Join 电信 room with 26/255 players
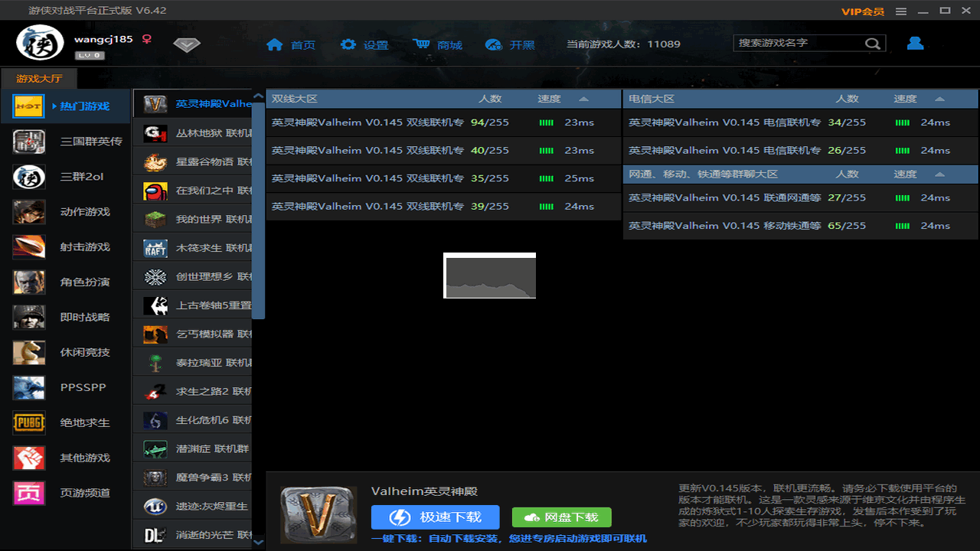980x551 pixels. pos(801,151)
